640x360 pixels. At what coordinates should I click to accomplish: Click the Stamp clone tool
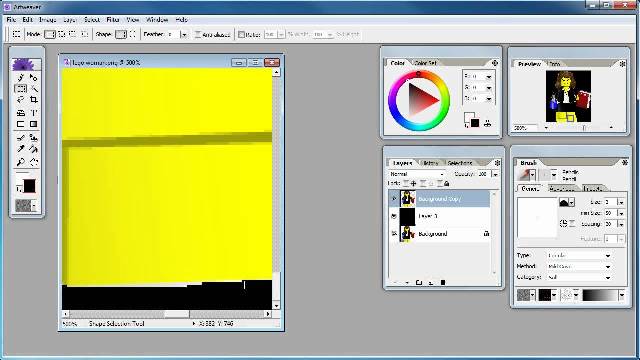tap(34, 138)
